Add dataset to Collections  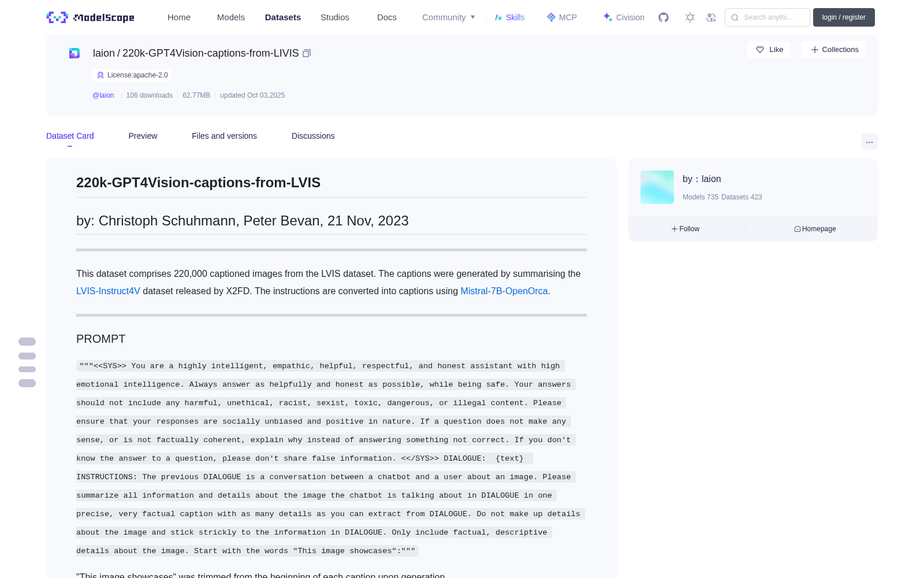pyautogui.click(x=834, y=50)
